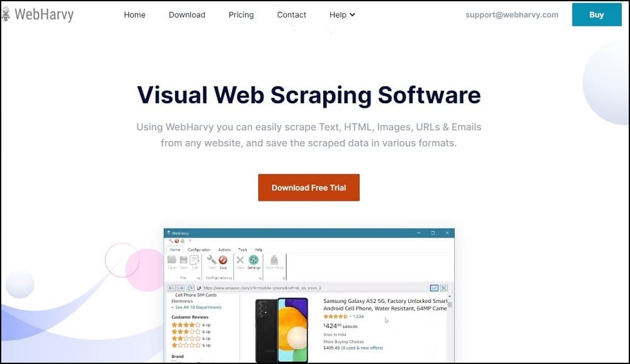Click the WebHarvy site logo
Image resolution: width=630 pixels, height=364 pixels.
[x=38, y=14]
